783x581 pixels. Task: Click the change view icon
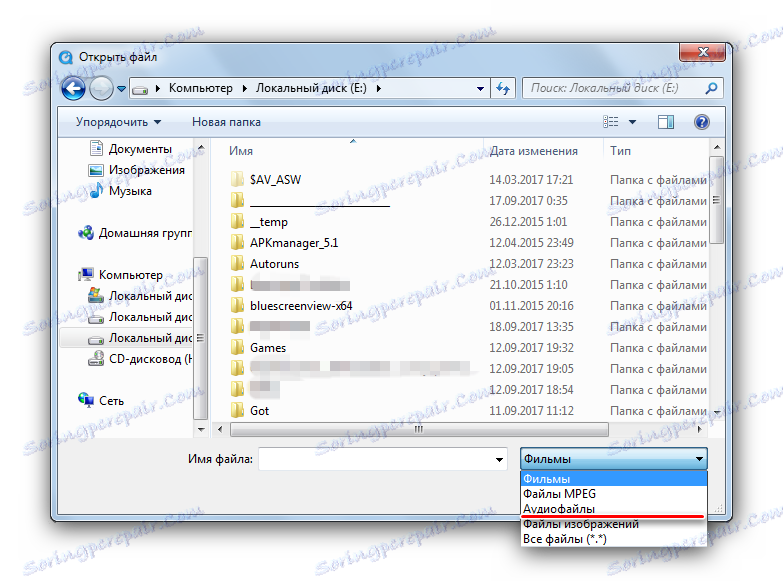(x=610, y=121)
